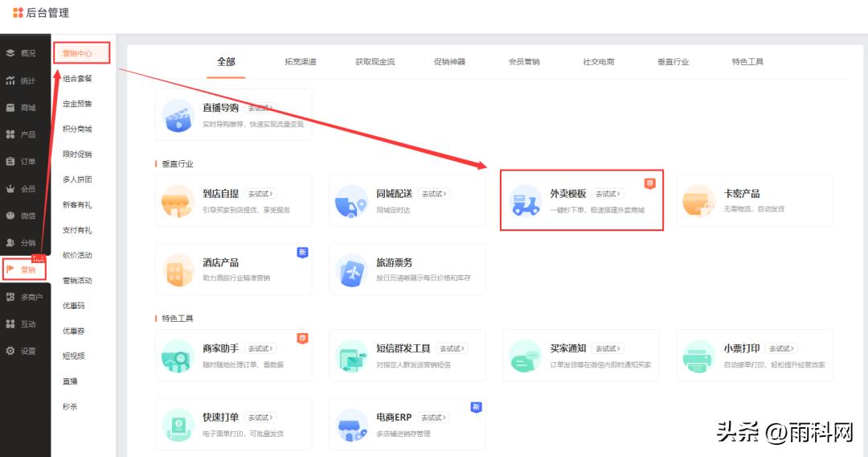Viewport: 868px width, 457px height.
Task: Click 去试试 next to 外卖模板
Action: pyautogui.click(x=608, y=194)
